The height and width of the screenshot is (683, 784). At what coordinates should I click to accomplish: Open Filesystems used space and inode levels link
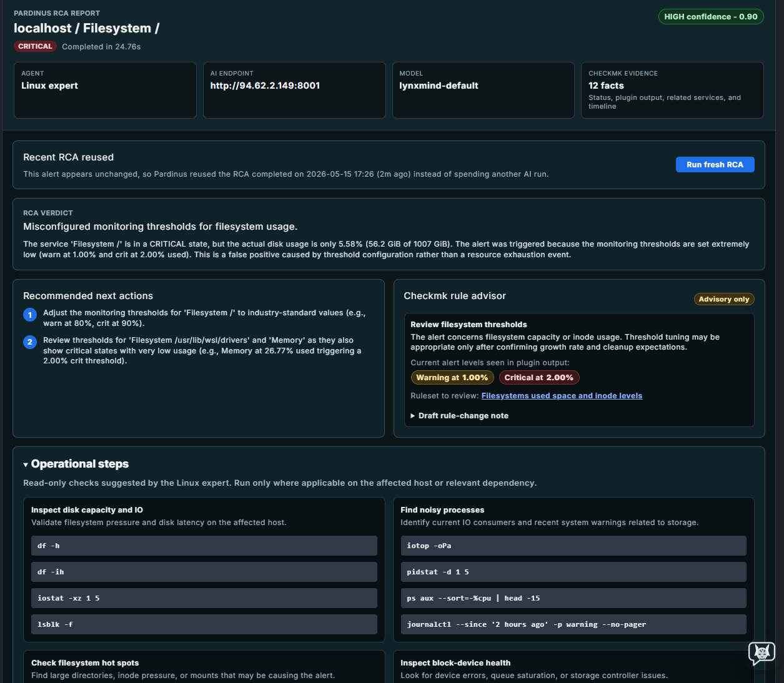(x=562, y=396)
